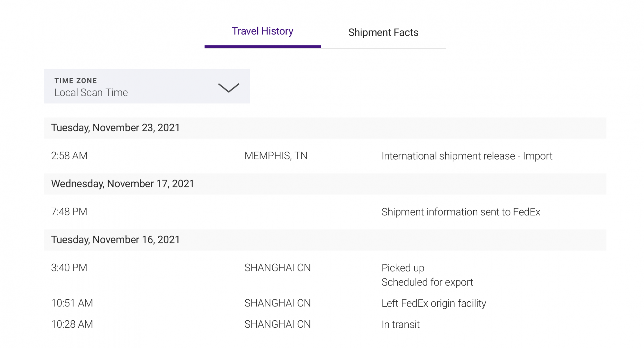
Task: Click the 10:51 AM scan time
Action: 72,303
